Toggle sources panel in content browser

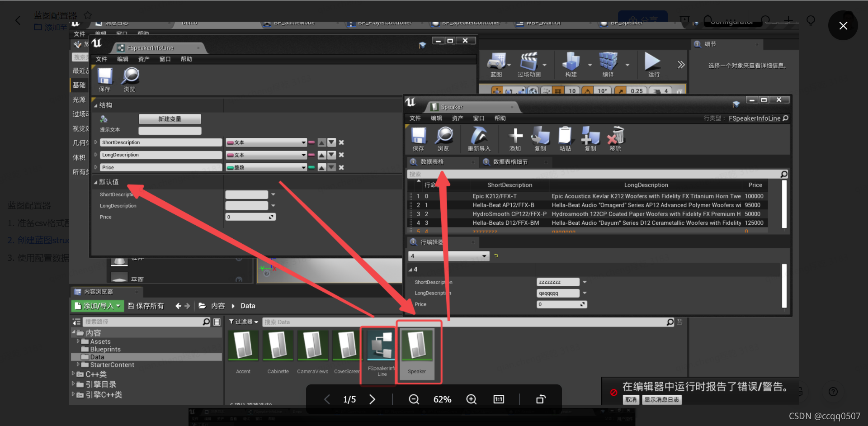(76, 322)
